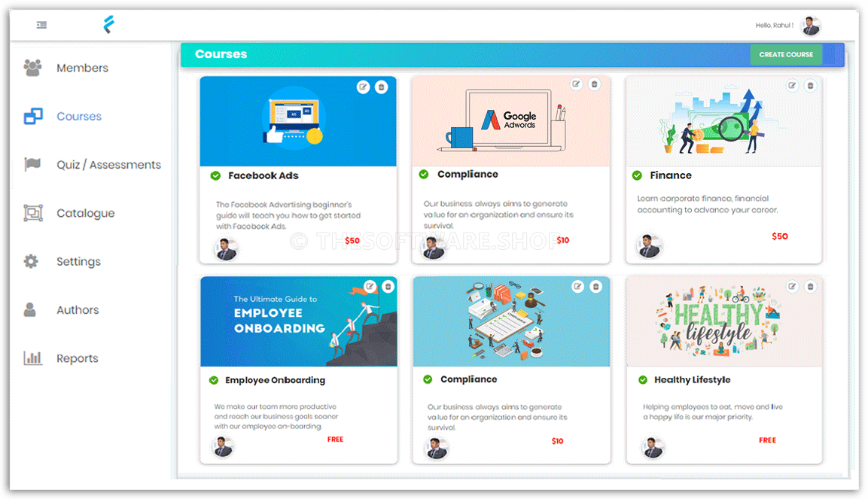Image resolution: width=868 pixels, height=499 pixels.
Task: Click the CREATE COURSE button
Action: [786, 54]
